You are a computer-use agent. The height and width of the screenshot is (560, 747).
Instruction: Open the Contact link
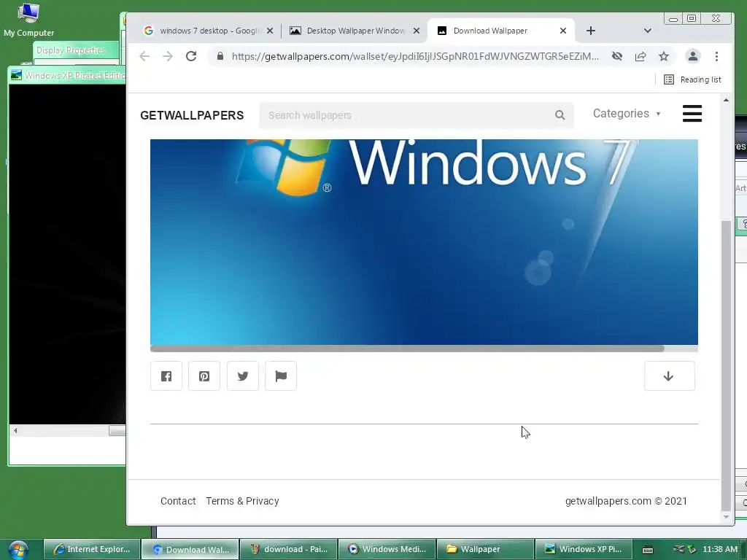pos(178,501)
